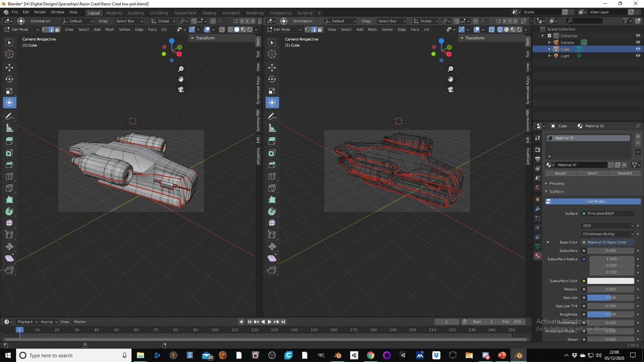The width and height of the screenshot is (644, 362).
Task: Select the Shear tool in left viewport
Action: [x=9, y=258]
